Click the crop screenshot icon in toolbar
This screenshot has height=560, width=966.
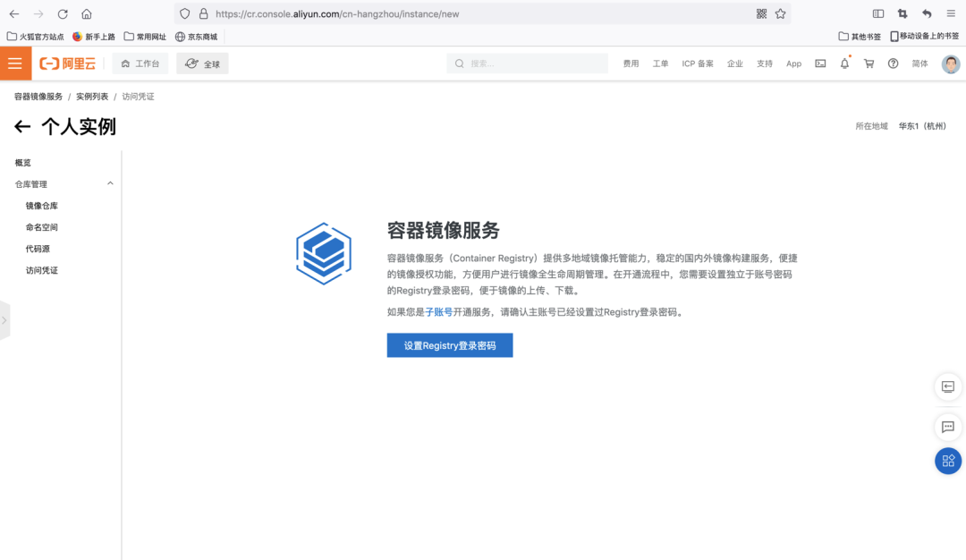click(x=902, y=13)
